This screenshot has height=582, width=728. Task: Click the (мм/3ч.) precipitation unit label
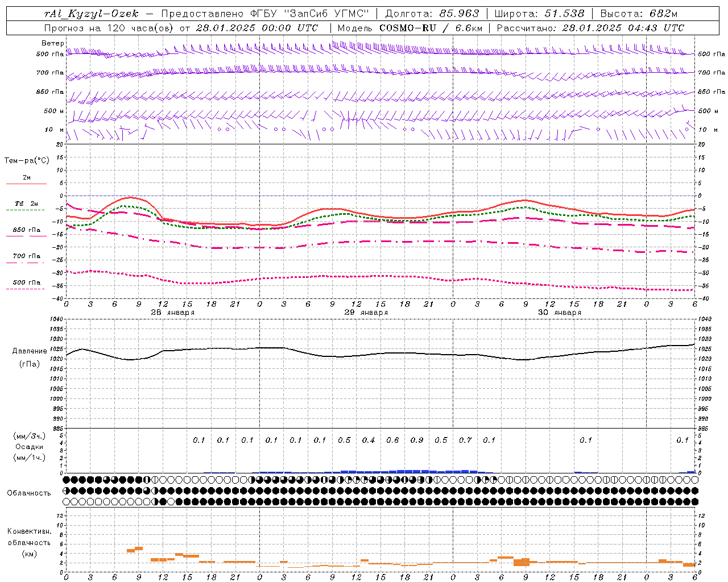click(x=30, y=436)
